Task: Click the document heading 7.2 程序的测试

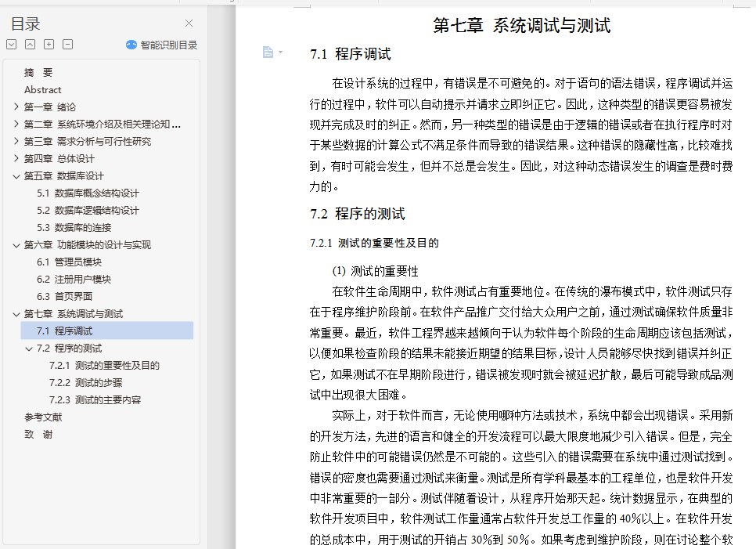Action: 358,214
